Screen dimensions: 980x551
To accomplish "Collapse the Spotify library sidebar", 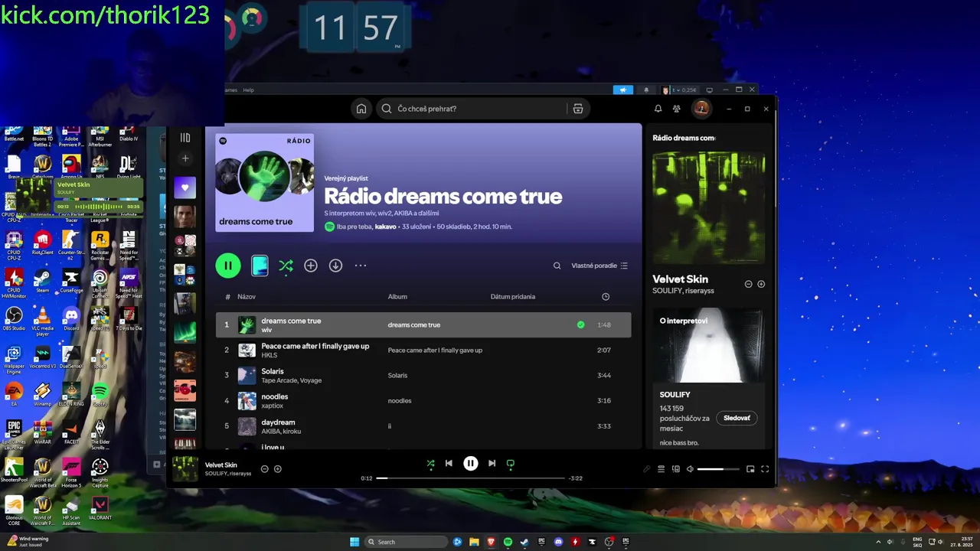I will (x=185, y=138).
